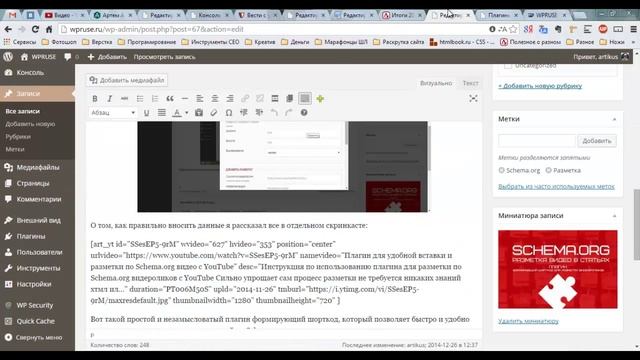Increase indent of paragraph

(259, 113)
